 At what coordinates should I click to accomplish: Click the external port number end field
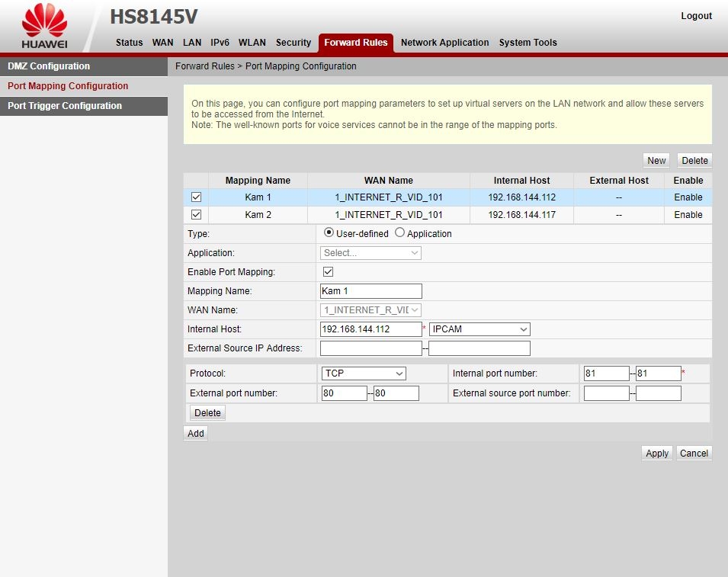[x=396, y=393]
